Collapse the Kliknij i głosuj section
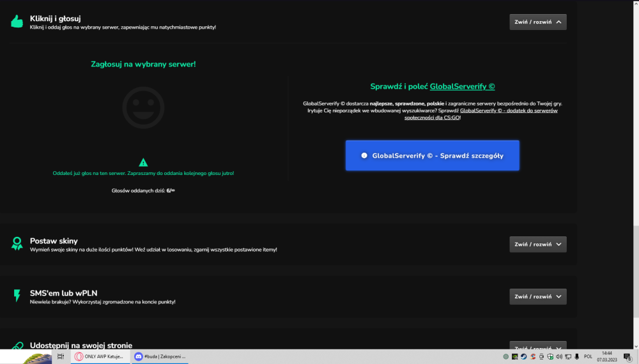Viewport: 639px width, 364px height. [538, 22]
